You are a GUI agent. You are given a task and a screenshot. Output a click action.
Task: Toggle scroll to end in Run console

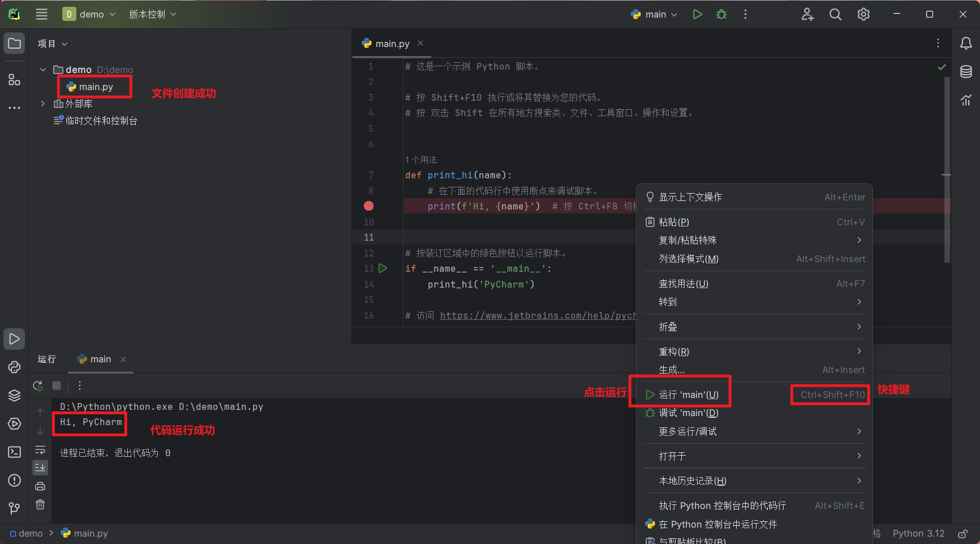click(x=40, y=468)
